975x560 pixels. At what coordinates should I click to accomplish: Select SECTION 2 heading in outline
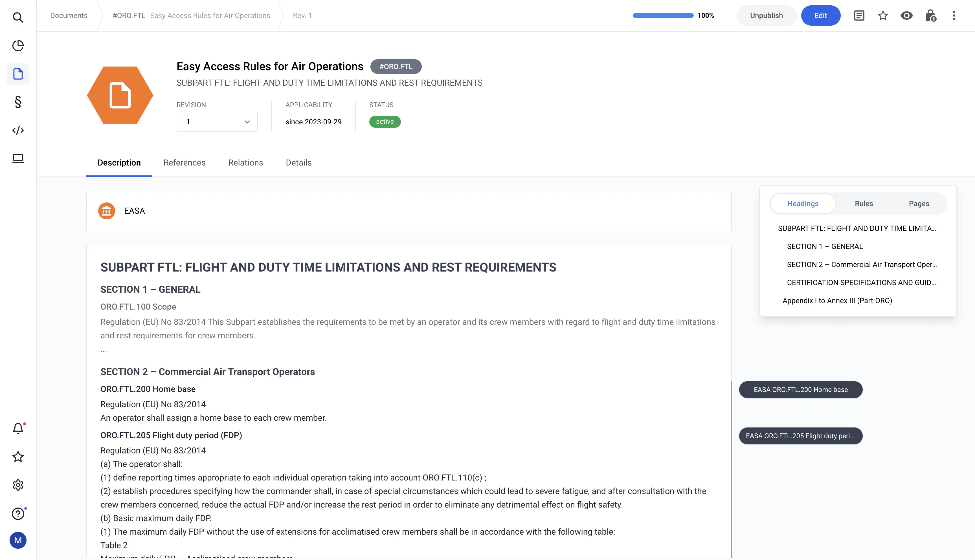tap(862, 264)
